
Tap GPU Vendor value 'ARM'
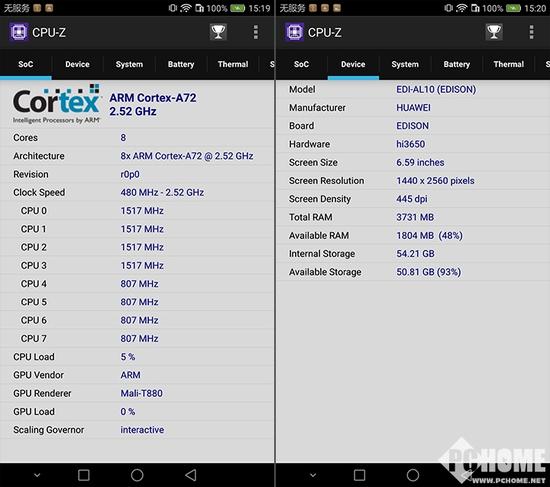click(x=130, y=375)
